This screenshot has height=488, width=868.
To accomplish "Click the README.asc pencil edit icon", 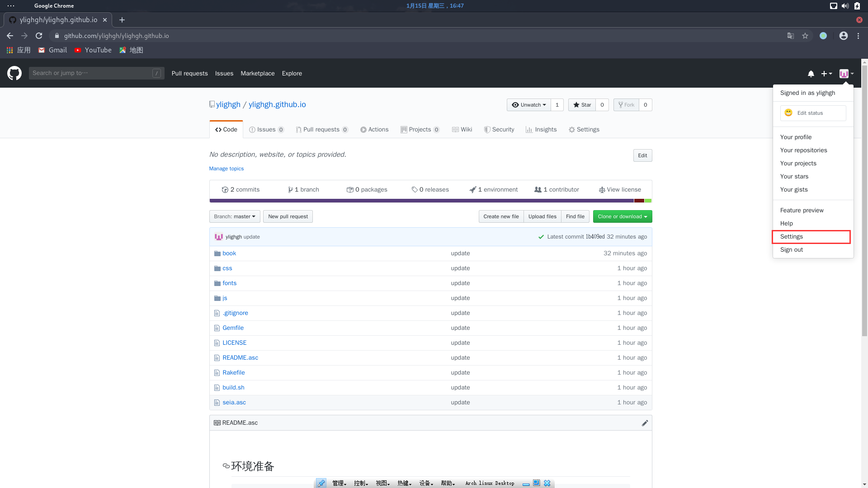I will coord(645,423).
